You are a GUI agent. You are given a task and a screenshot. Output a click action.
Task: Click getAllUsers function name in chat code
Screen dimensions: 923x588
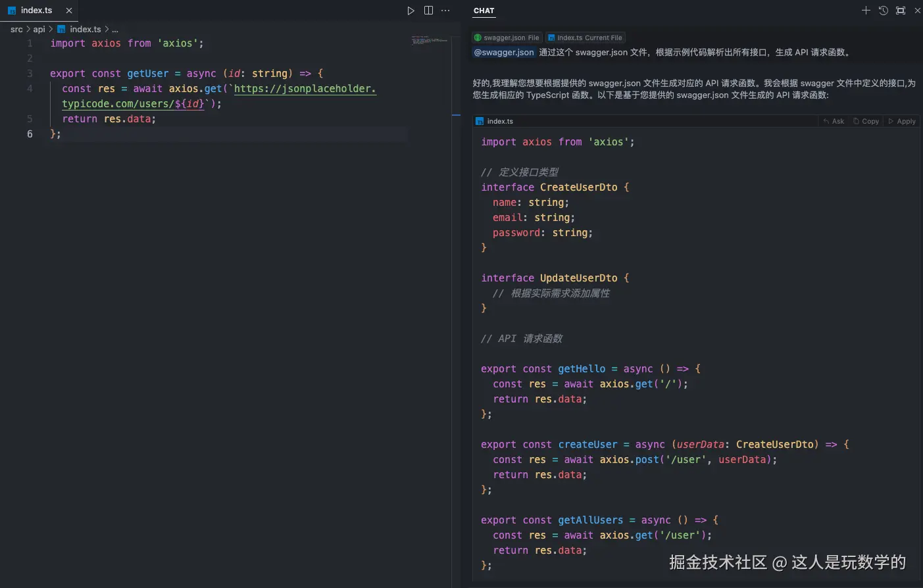(591, 520)
